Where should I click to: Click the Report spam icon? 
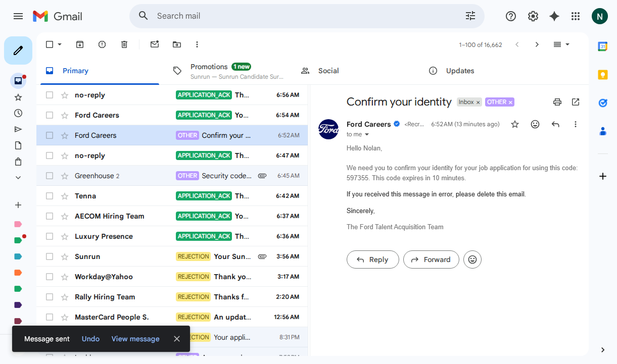click(102, 44)
